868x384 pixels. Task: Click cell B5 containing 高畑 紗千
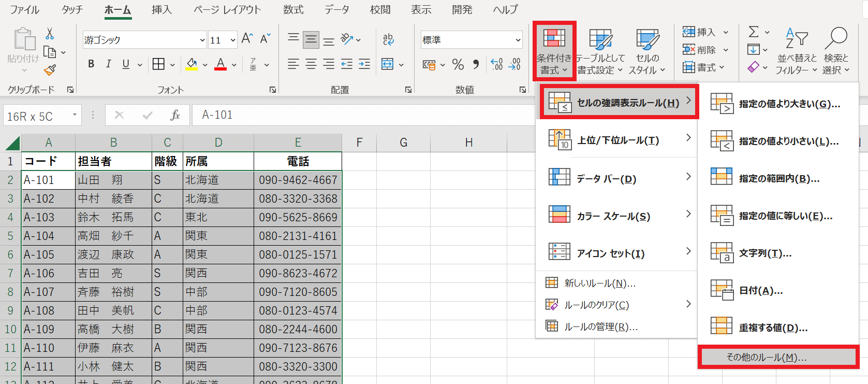point(113,236)
